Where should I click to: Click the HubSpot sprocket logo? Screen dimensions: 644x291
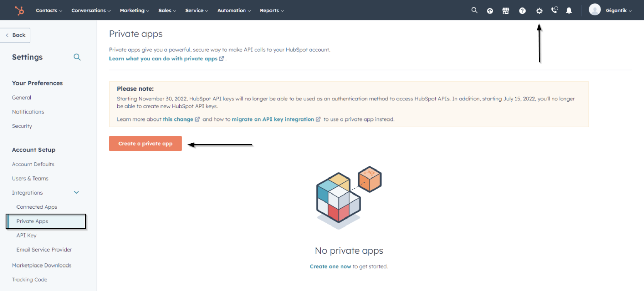[x=19, y=11]
